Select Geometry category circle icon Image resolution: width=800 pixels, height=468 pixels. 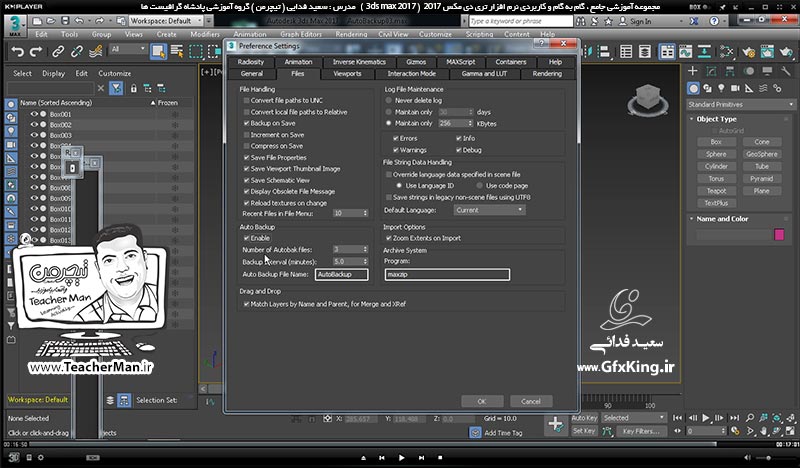pos(693,88)
